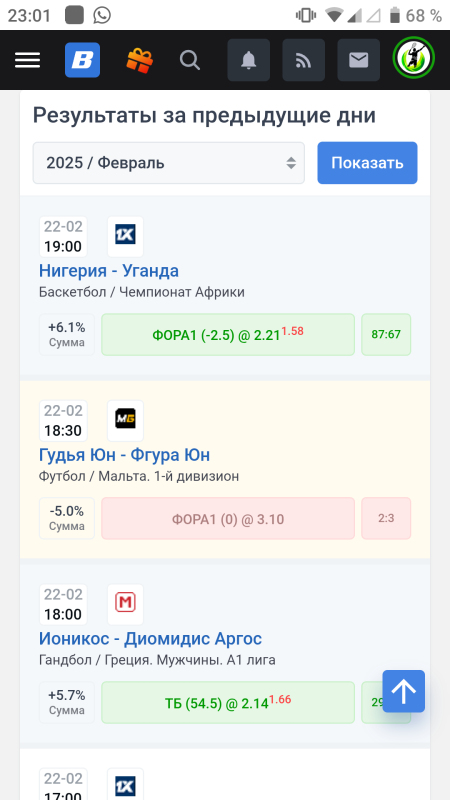Tap the 1X bookmaker logo for Нигерия match
The image size is (450, 800).
[126, 236]
